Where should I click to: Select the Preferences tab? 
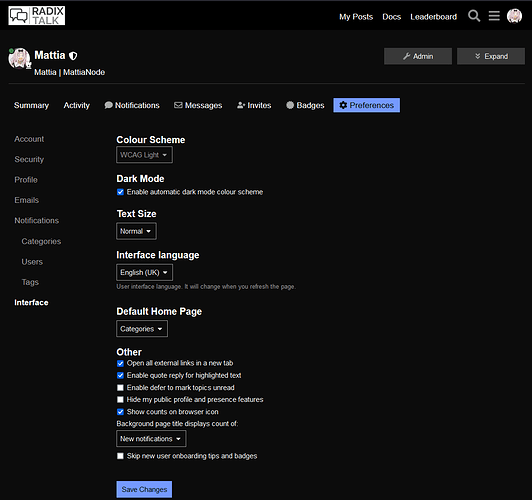click(366, 105)
